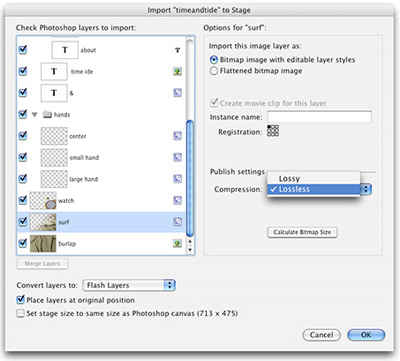Click the movie clip icon on watch row
This screenshot has height=361, width=400.
coord(177,200)
